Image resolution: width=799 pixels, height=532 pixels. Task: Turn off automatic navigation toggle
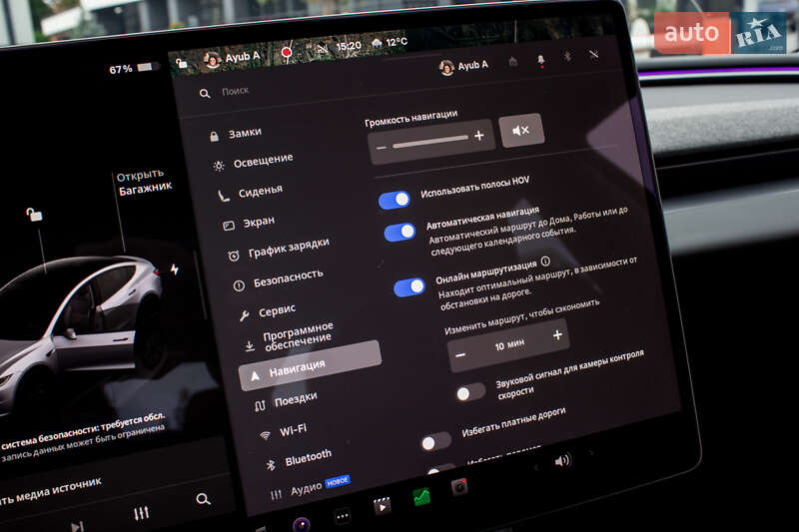click(x=399, y=233)
